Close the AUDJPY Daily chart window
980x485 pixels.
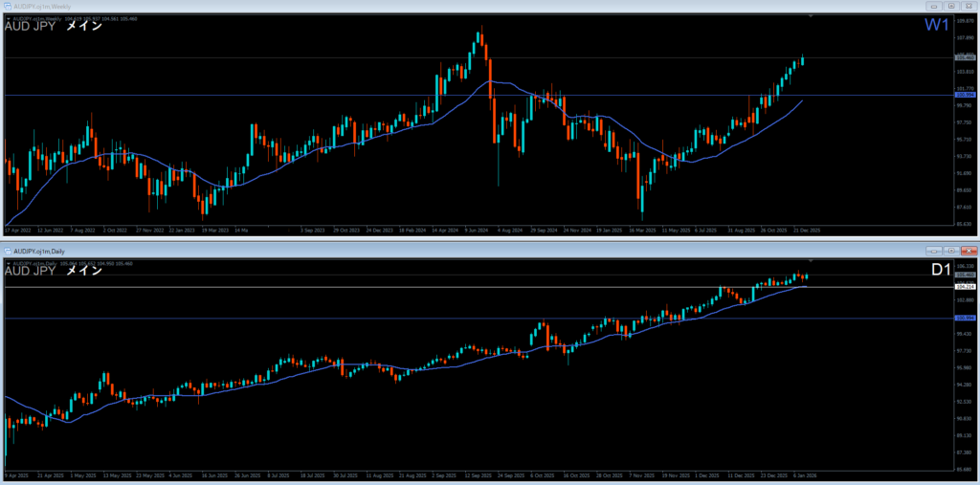(x=969, y=249)
